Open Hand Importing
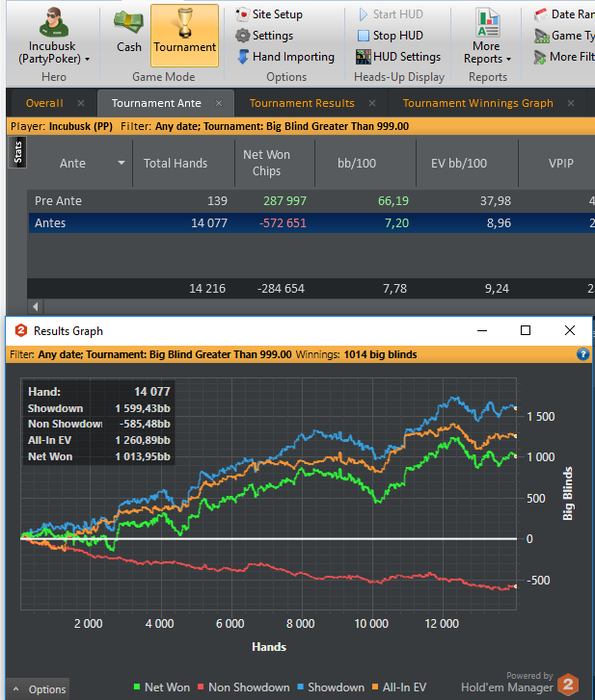Viewport: 595px width, 700px height. point(286,57)
